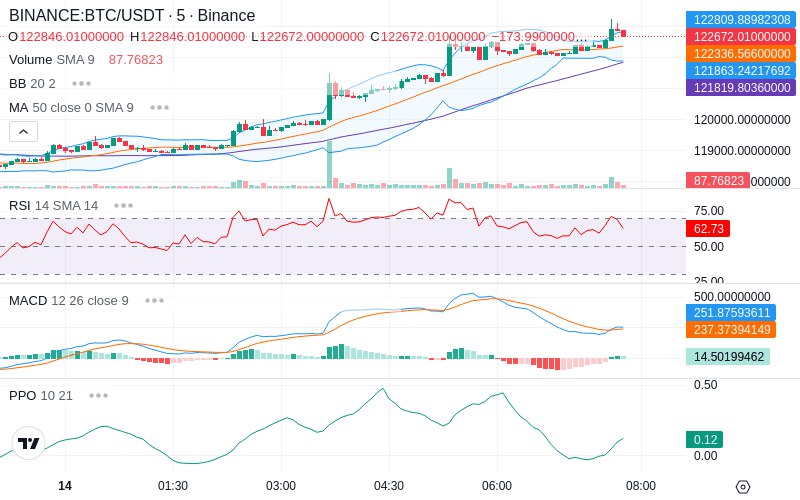Select the MA 50 close legend label
800x500 pixels.
click(71, 108)
